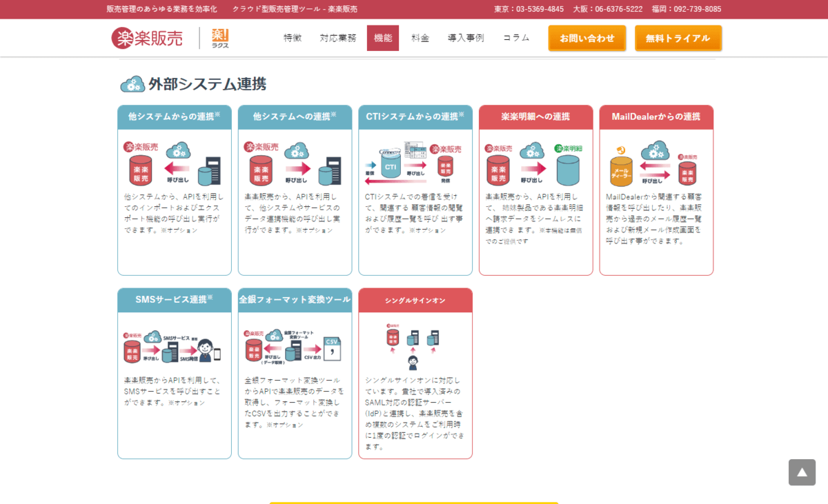The image size is (828, 504).
Task: Click the SMSサービス連携 card header
Action: (x=175, y=300)
